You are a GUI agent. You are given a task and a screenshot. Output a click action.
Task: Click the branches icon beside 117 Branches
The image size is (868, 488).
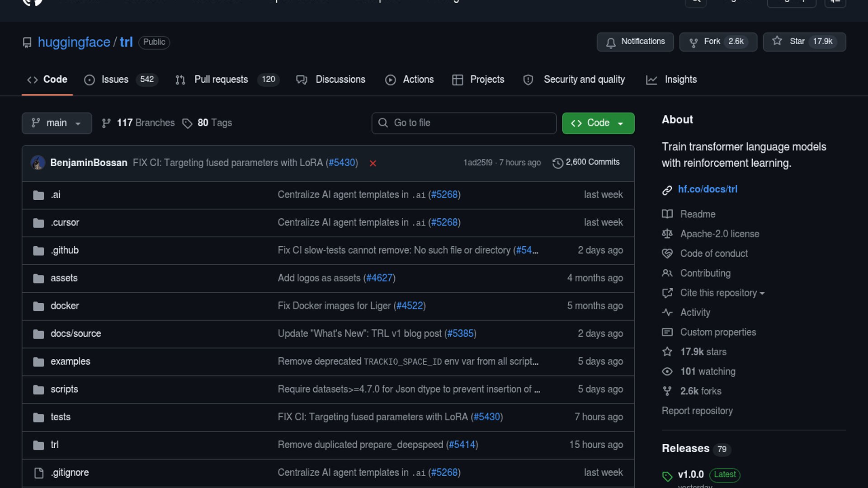pyautogui.click(x=106, y=123)
